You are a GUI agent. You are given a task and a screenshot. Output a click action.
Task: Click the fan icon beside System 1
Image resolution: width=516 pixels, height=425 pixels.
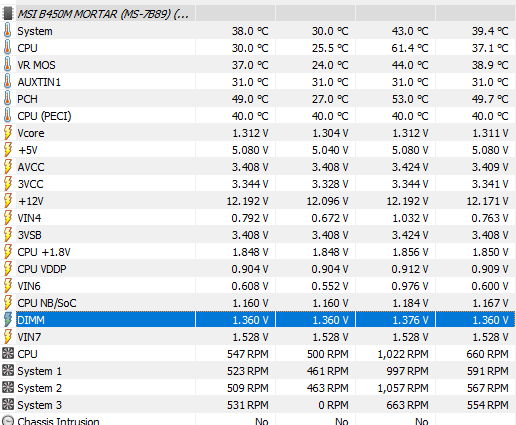[8, 370]
